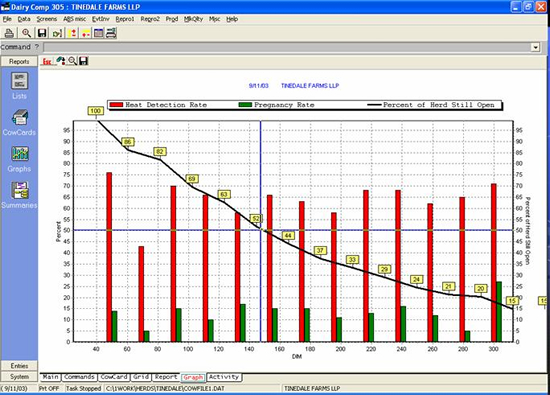Click into the Command input field
Screen dimensions: 550x395
tap(287, 47)
